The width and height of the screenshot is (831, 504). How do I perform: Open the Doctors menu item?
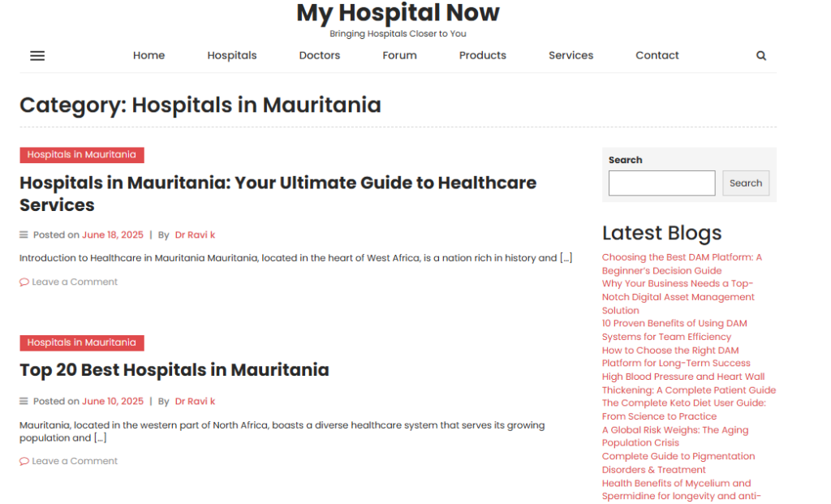tap(320, 55)
